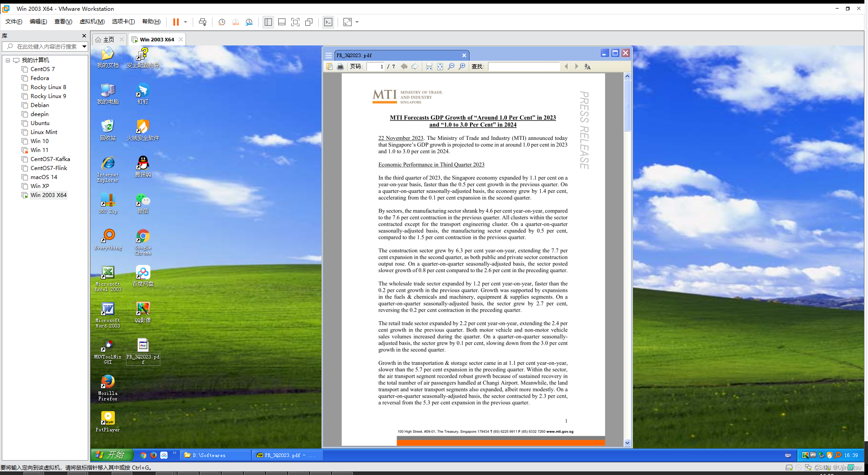868x475 pixels.
Task: Open the Everything desktop icon
Action: pos(108,239)
